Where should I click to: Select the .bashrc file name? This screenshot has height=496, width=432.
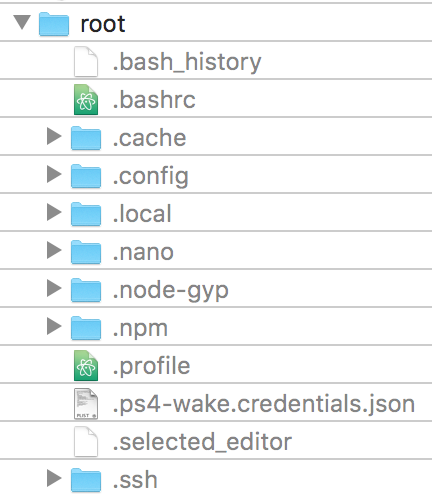pos(154,100)
